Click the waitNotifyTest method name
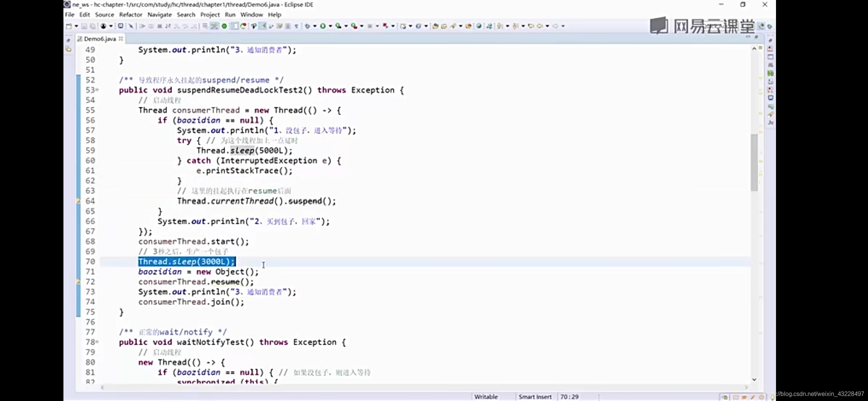868x401 pixels. 211,342
